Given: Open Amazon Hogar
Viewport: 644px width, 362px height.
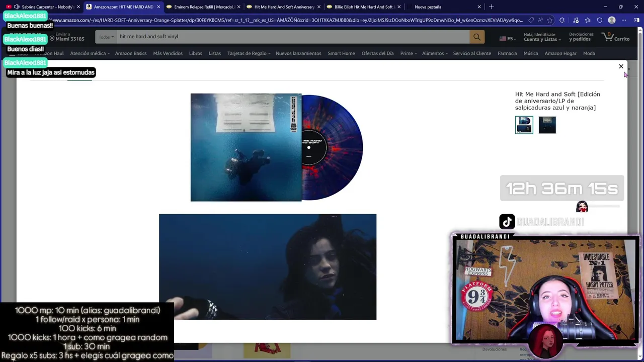Looking at the screenshot, I should (560, 53).
